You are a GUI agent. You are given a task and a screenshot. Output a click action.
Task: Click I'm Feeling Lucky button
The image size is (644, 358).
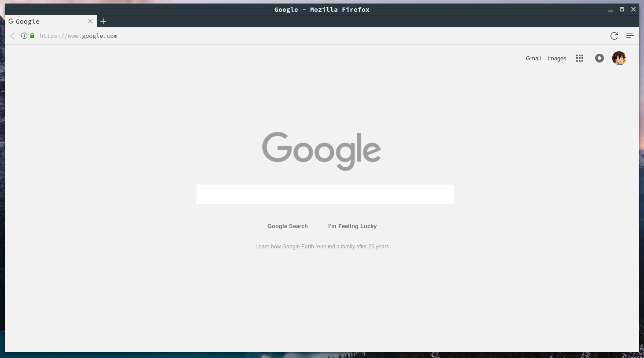[x=352, y=226]
